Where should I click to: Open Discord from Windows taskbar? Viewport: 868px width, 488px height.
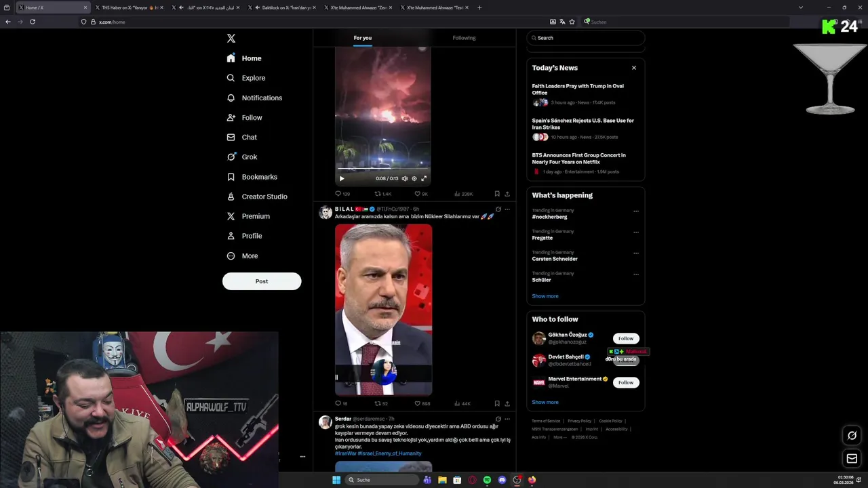502,480
